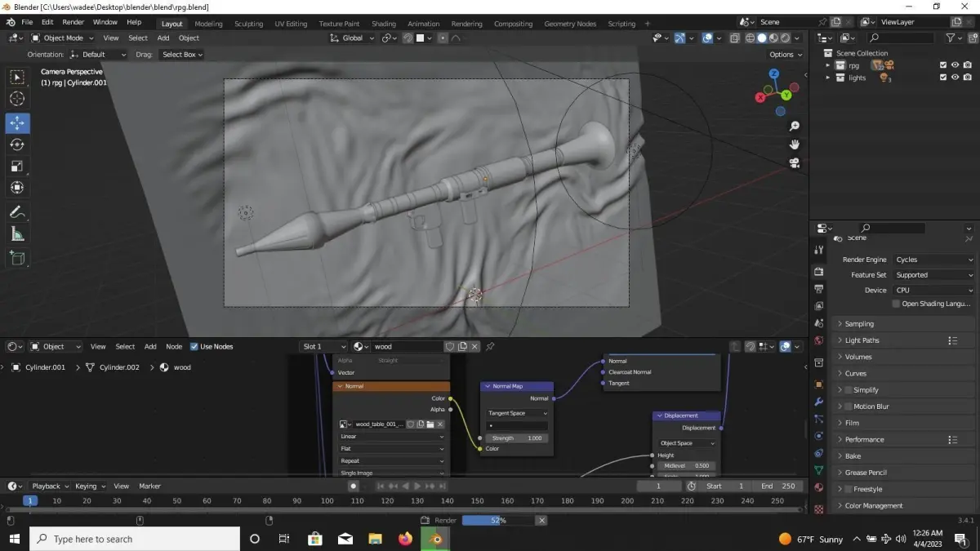Open the Render Engine Cycles dropdown
The width and height of the screenshot is (980, 551).
click(934, 260)
